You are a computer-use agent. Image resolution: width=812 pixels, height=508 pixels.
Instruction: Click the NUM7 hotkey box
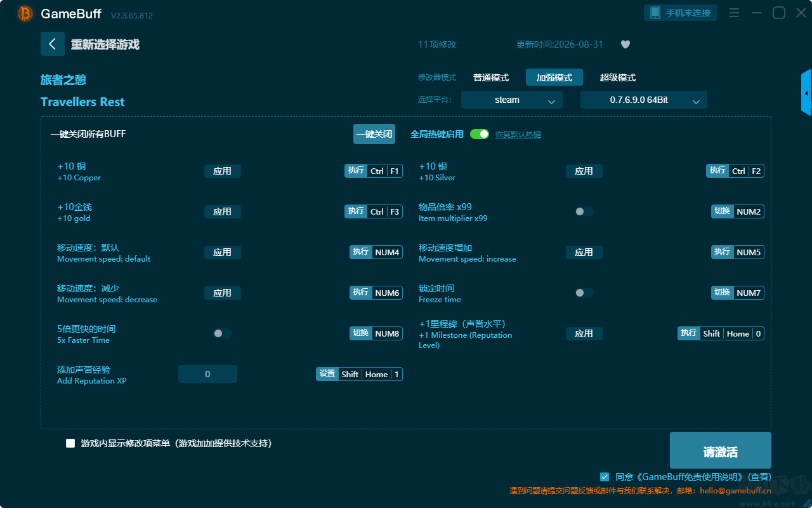738,293
